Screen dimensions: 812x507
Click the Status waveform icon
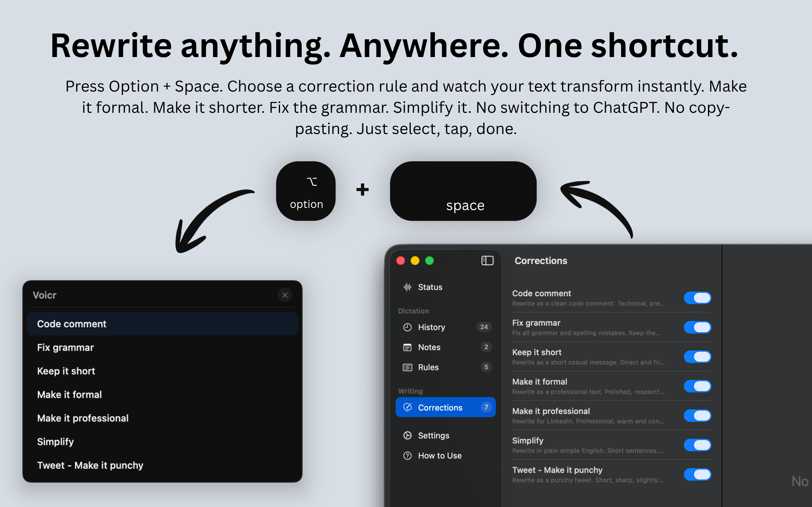tap(407, 287)
